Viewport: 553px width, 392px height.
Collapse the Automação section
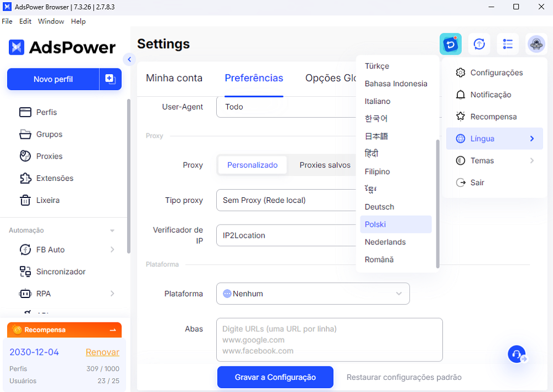click(x=112, y=231)
